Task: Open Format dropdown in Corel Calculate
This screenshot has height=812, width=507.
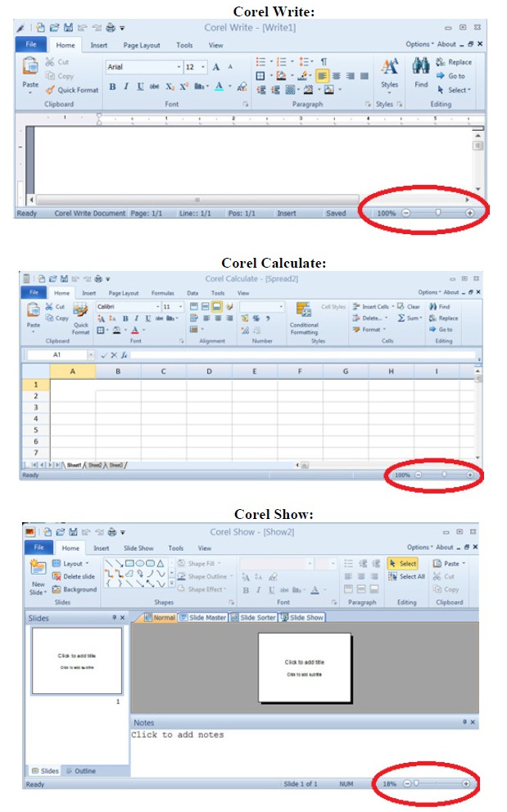Action: 369,329
